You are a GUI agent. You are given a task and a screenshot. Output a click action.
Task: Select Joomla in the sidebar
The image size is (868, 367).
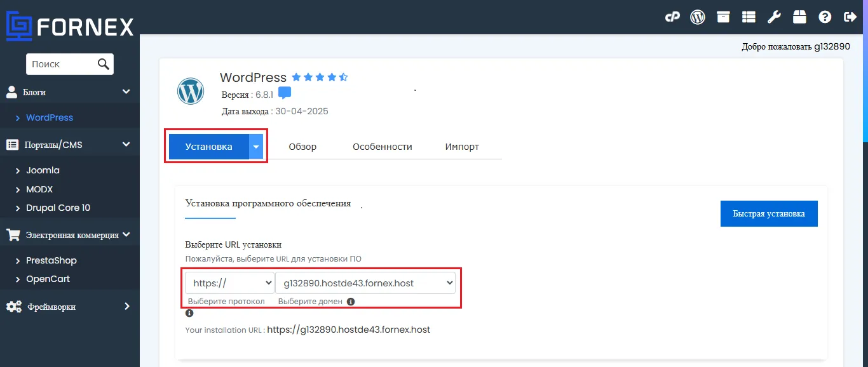coord(43,170)
